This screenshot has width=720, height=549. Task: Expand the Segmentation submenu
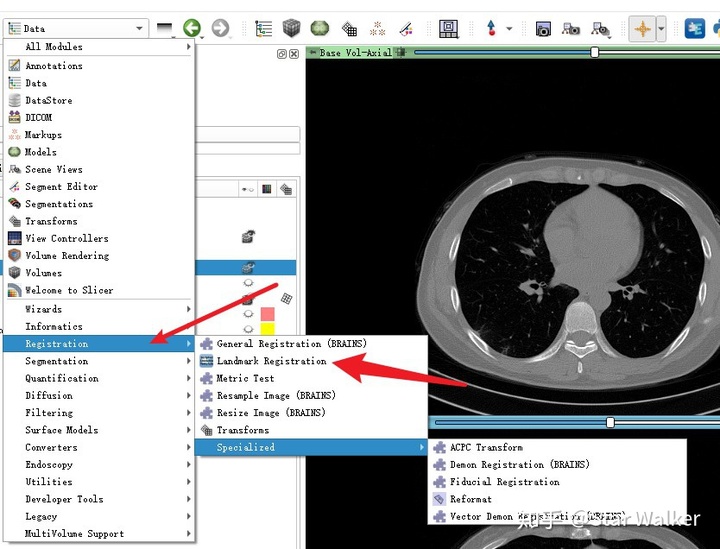point(99,361)
